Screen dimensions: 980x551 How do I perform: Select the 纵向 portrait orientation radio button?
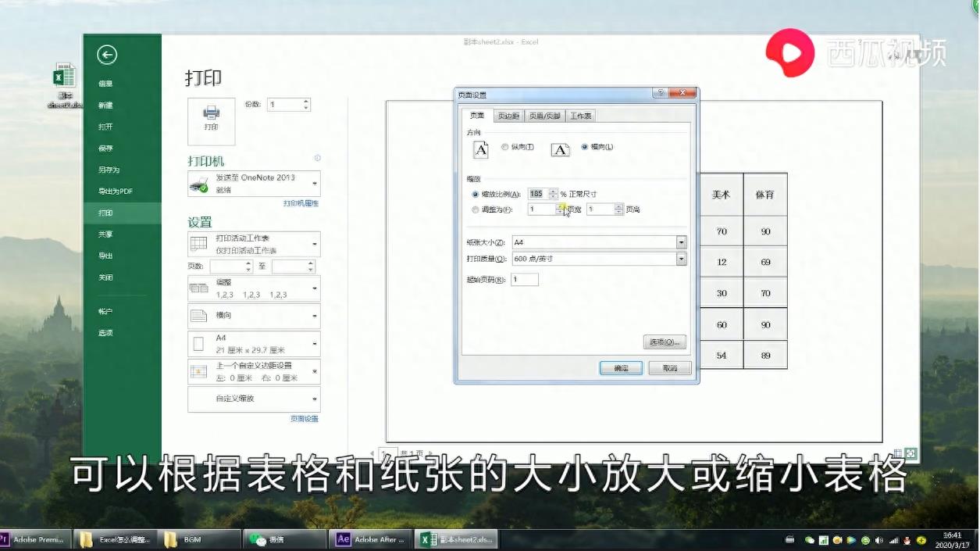(x=504, y=148)
